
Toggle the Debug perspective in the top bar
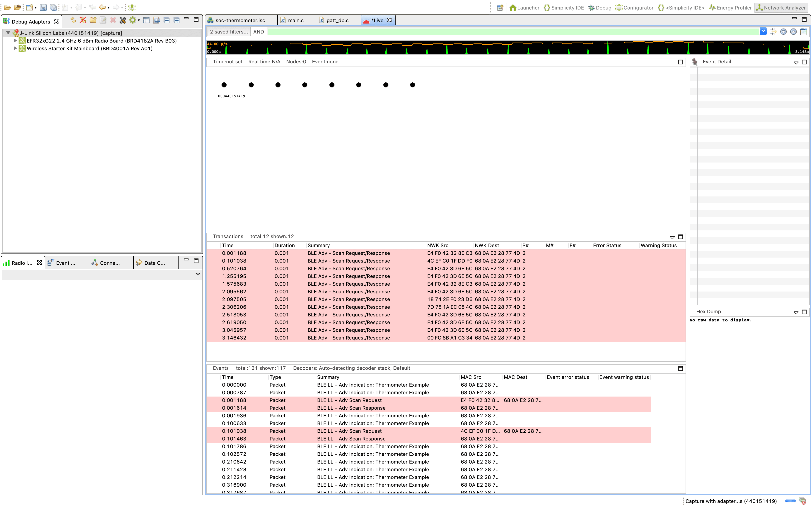pyautogui.click(x=600, y=7)
